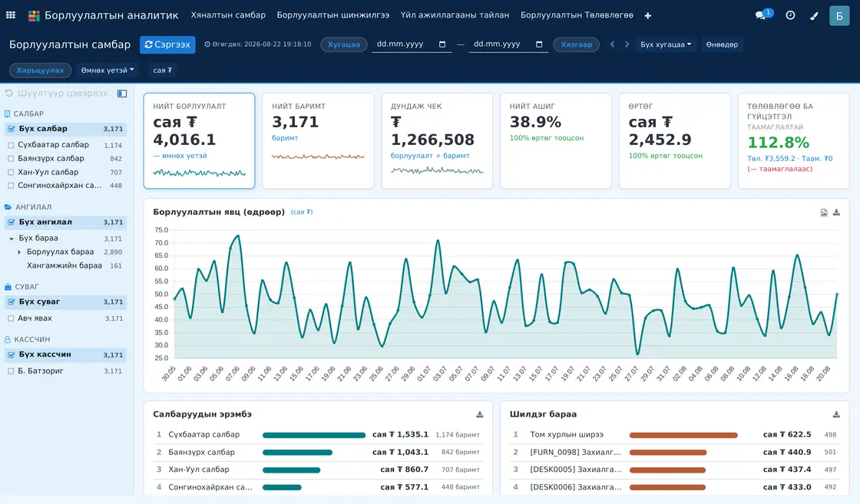
Task: Open Бүх хугацаа period dropdown
Action: [x=665, y=44]
